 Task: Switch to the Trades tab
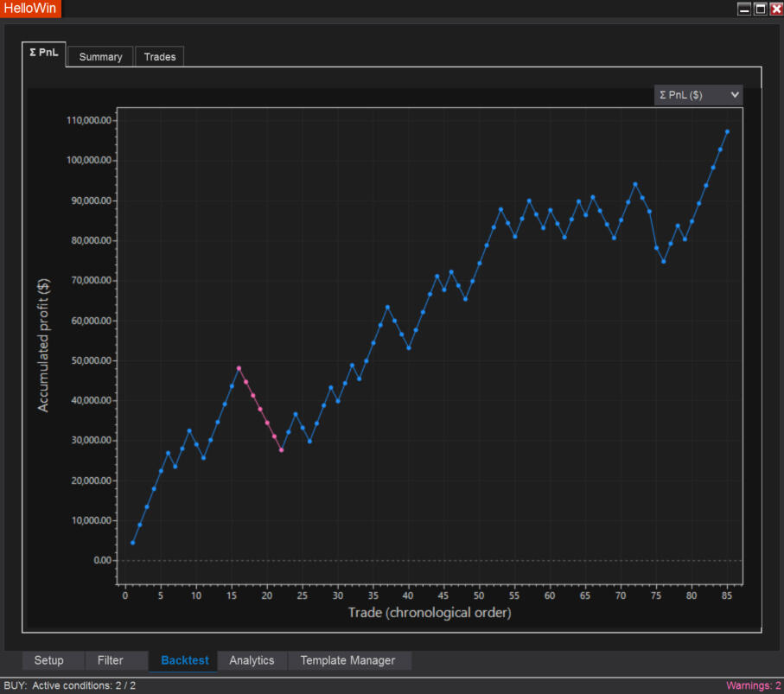[159, 57]
